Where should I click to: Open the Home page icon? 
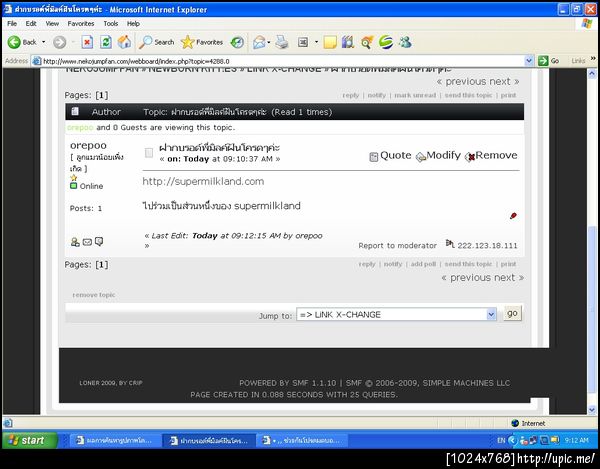pyautogui.click(x=124, y=42)
